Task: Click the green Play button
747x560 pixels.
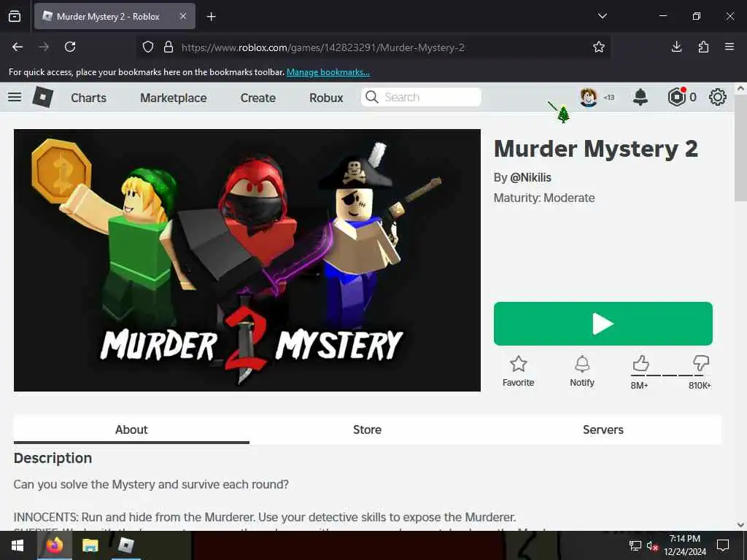Action: click(603, 324)
